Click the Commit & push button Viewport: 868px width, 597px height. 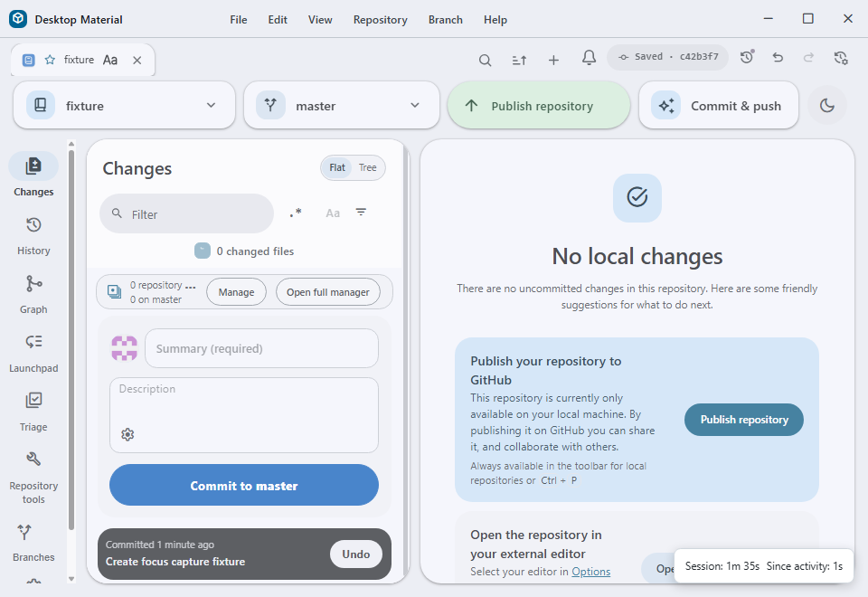click(719, 105)
